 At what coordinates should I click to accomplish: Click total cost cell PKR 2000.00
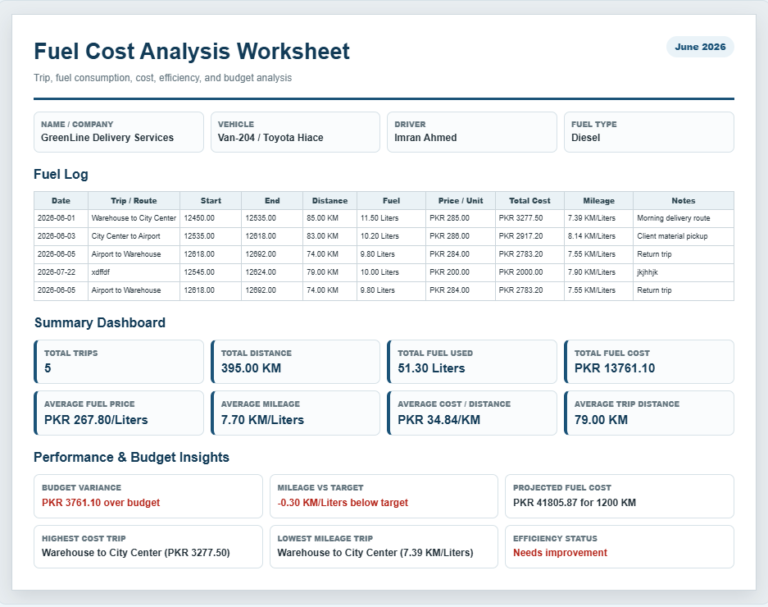[529, 272]
